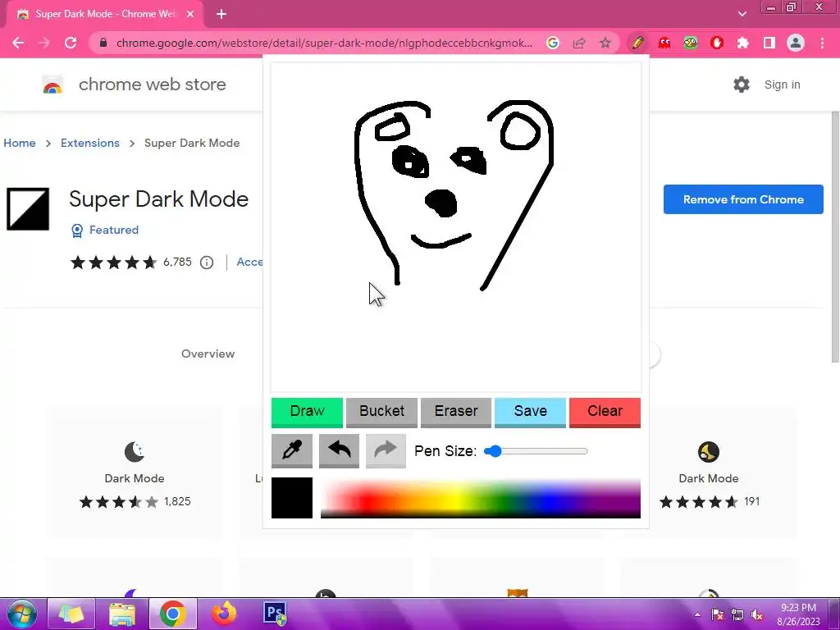Open Dark Mode card rated 1,825
840x630 pixels.
pos(135,472)
